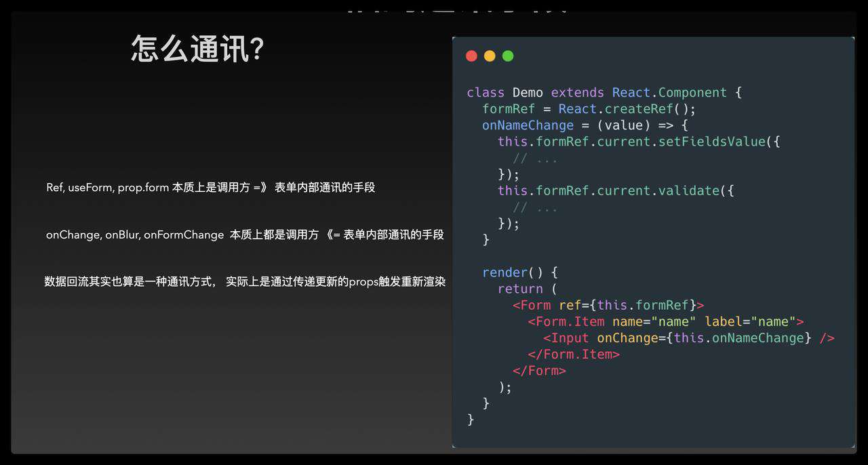
Task: Click code line onNameChange = (value) =>
Action: click(585, 125)
